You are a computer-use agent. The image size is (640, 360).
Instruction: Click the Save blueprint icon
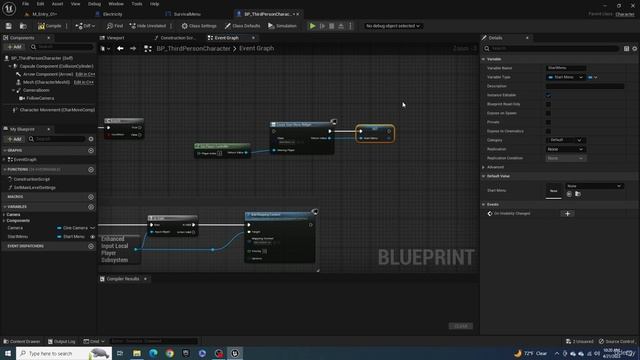click(x=9, y=26)
